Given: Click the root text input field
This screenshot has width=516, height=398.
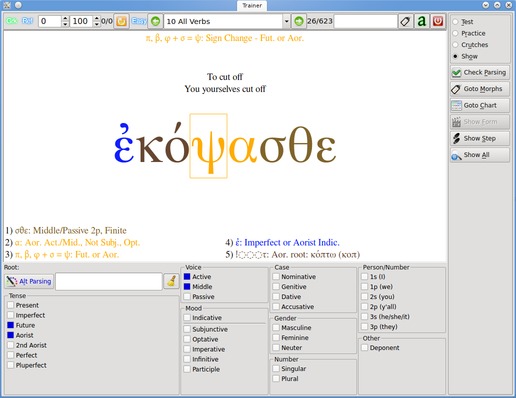Looking at the screenshot, I should [x=109, y=281].
